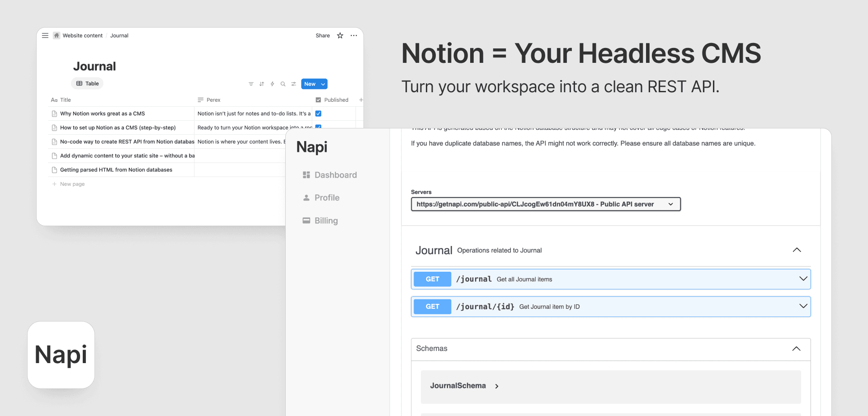Screen dimensions: 868x416
Task: Open automations via the lightning icon
Action: tap(272, 84)
